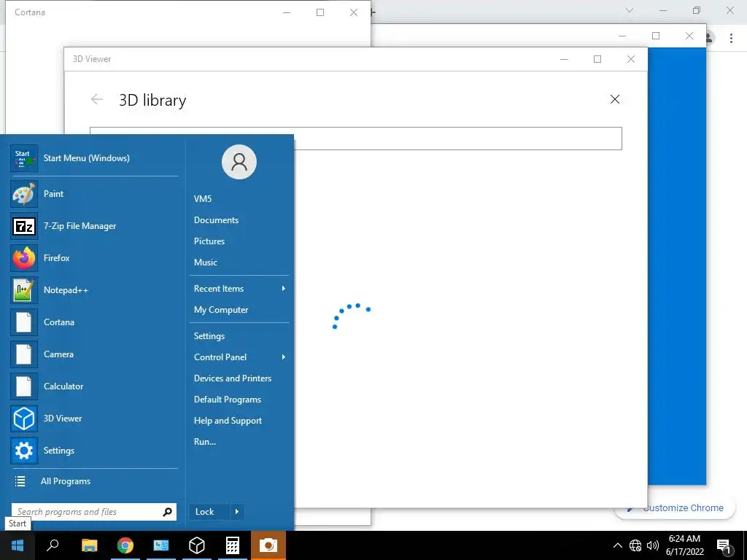747x560 pixels.
Task: Click the Lock button
Action: click(209, 512)
